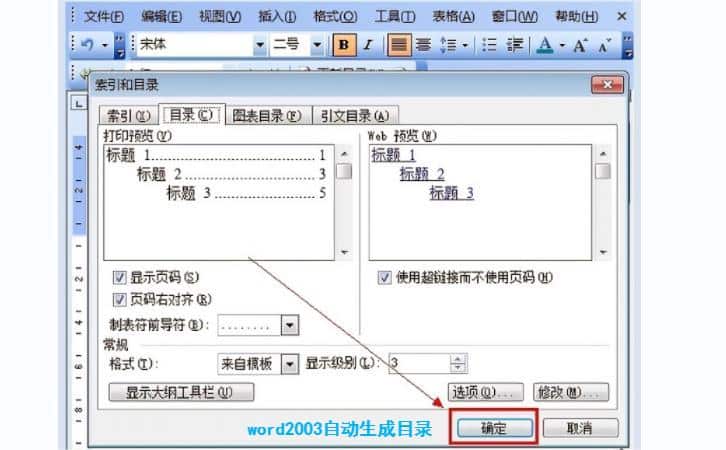The image size is (726, 450).
Task: Click the Web preview scrollbar thumb
Action: point(603,171)
